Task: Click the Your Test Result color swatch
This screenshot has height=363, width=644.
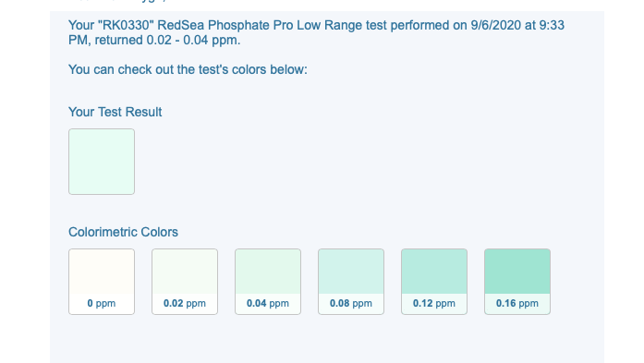Action: pyautogui.click(x=102, y=162)
